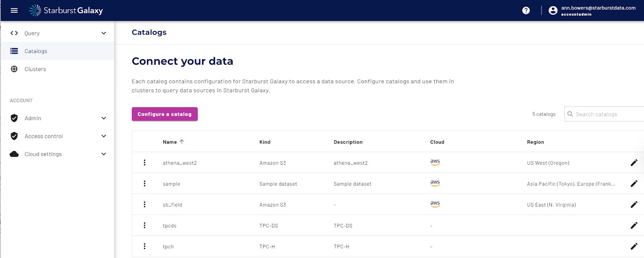Viewport: 644px width, 258px height.
Task: Edit tpch catalog with pencil icon
Action: point(634,246)
